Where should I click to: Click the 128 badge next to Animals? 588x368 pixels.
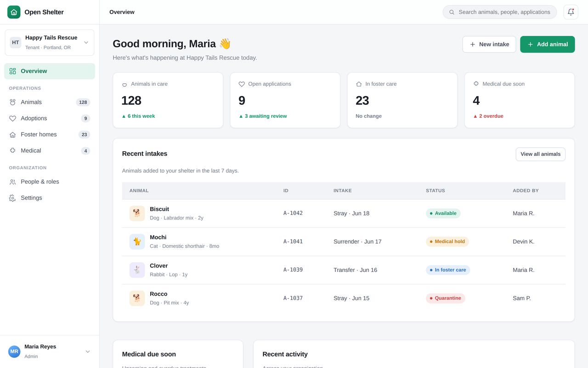83,103
